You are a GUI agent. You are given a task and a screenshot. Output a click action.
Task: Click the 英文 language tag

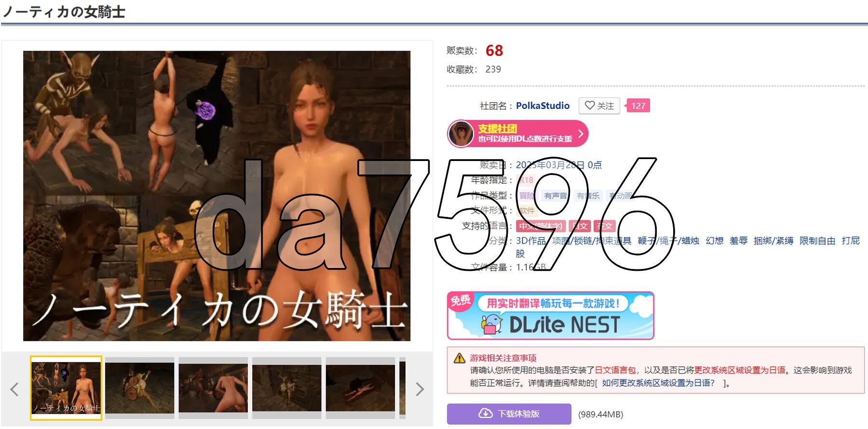click(x=605, y=226)
